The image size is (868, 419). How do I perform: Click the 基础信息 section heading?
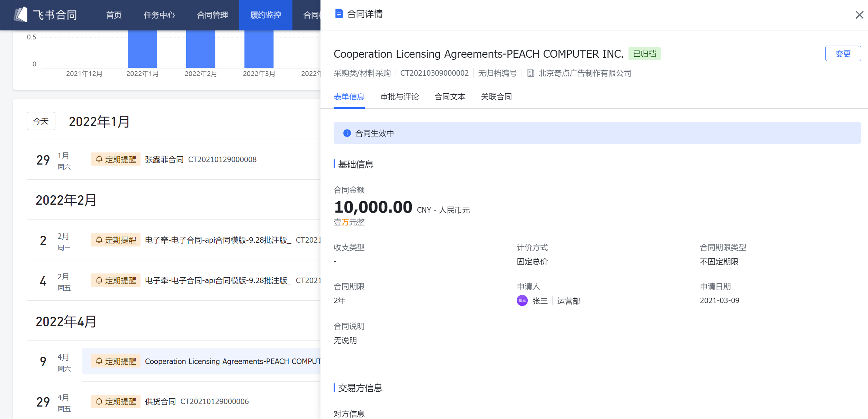pos(356,164)
